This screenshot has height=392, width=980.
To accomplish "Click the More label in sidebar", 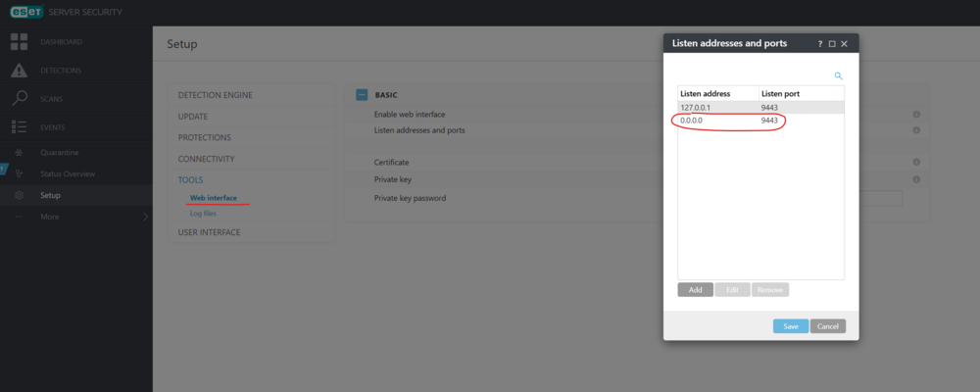I will coord(50,217).
